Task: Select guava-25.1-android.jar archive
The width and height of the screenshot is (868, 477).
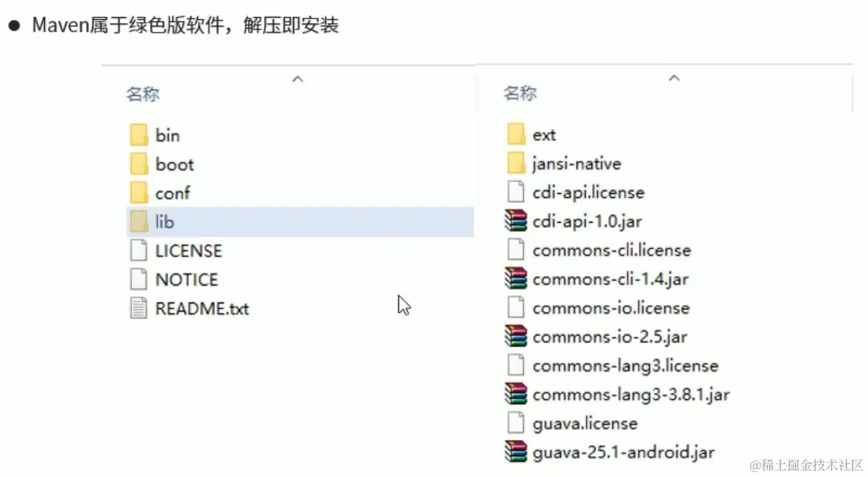Action: point(609,452)
